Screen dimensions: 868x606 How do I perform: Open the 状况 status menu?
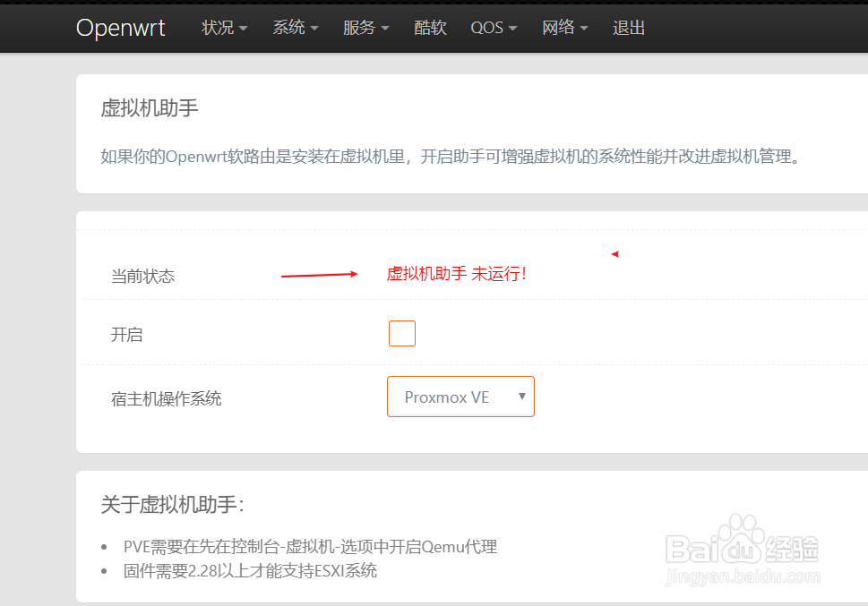click(x=218, y=28)
